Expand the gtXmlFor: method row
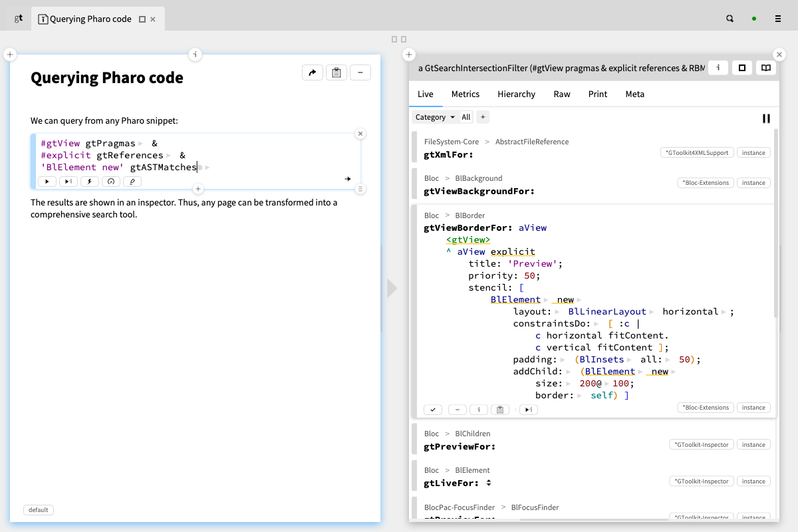This screenshot has height=532, width=798. click(593, 148)
